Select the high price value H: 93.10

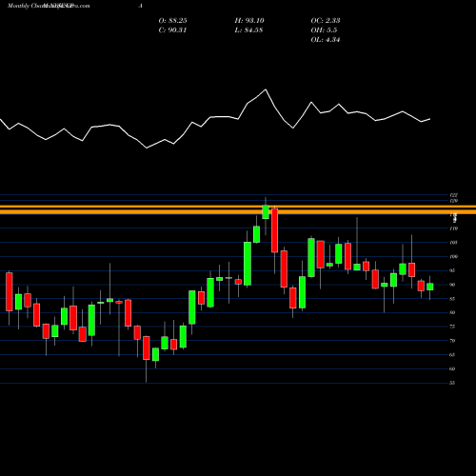(x=249, y=21)
